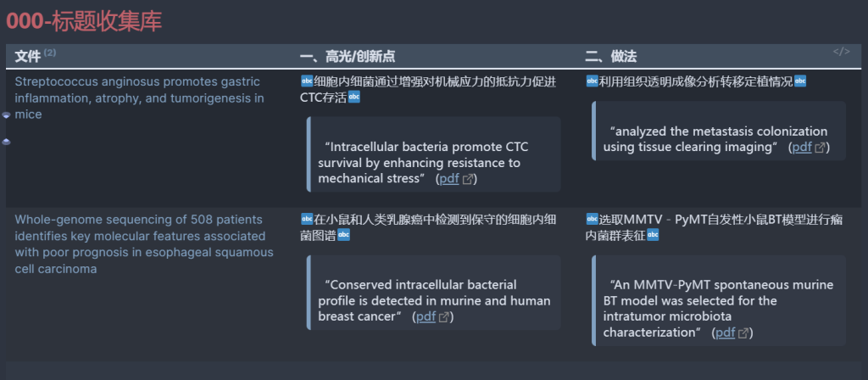Click abc icon before 选取MMTV
The width and height of the screenshot is (868, 380).
point(591,219)
